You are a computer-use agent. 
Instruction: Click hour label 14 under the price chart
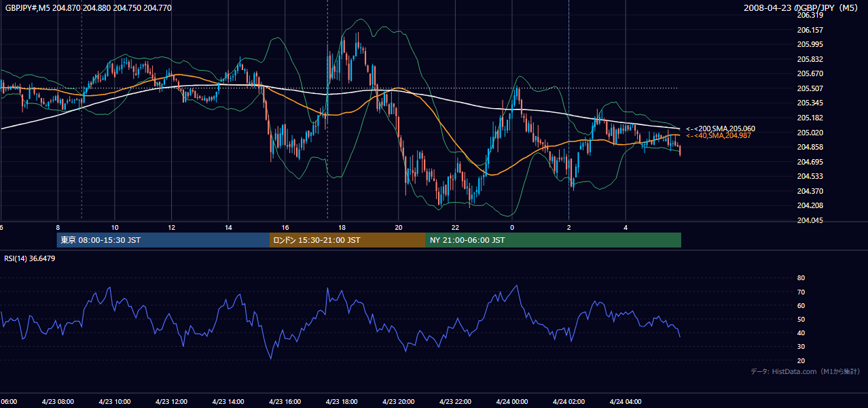(x=228, y=228)
